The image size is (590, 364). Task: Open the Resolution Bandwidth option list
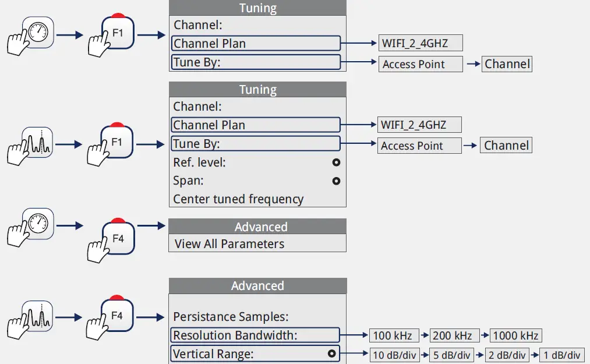tap(255, 335)
